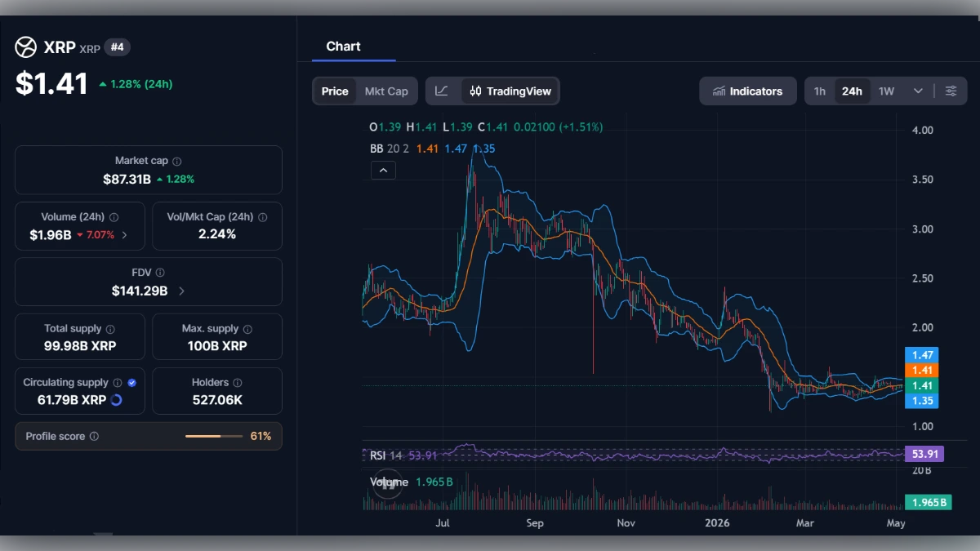Select the Mkt Cap toggle
Screen dimensions: 980x551
386,91
